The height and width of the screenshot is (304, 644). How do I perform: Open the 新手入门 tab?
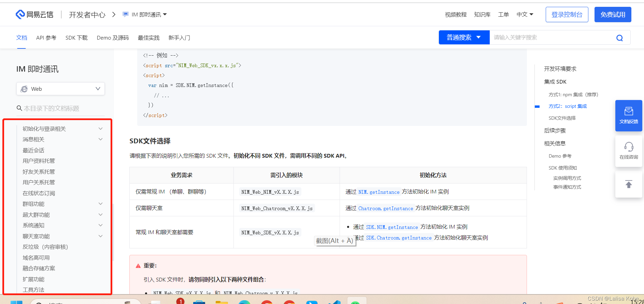(x=179, y=38)
